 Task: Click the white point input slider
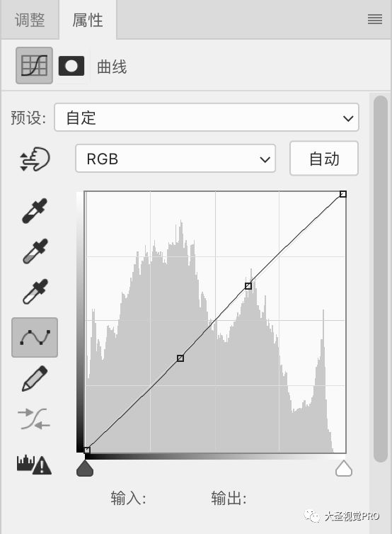coord(344,468)
